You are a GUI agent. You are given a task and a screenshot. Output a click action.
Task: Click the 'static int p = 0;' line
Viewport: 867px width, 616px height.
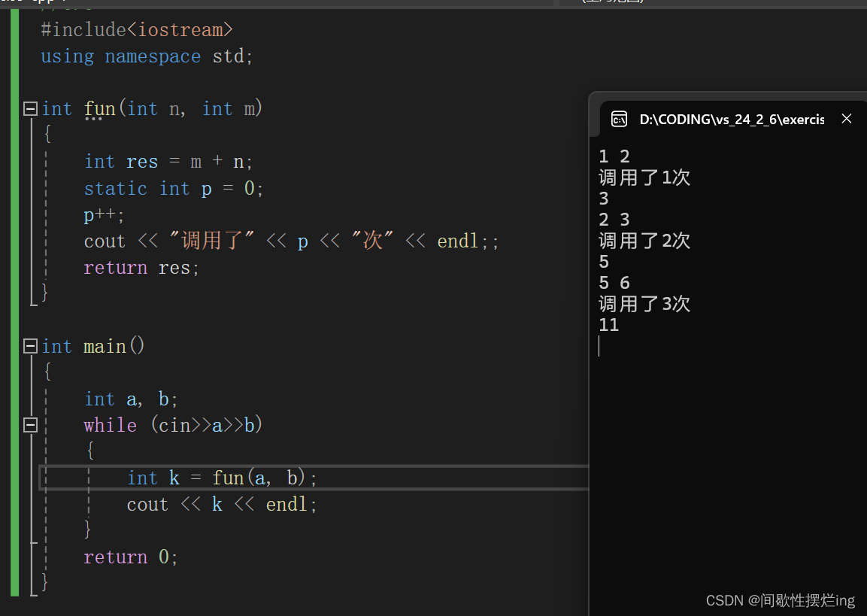click(x=174, y=189)
